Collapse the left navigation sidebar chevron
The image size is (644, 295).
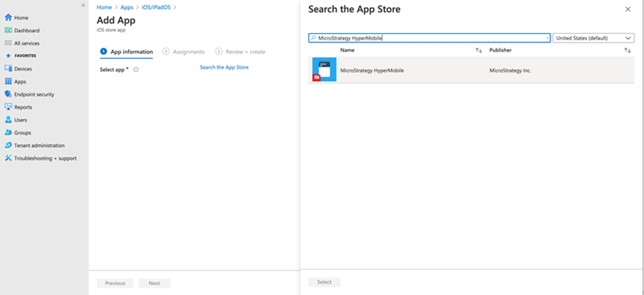(x=84, y=5)
